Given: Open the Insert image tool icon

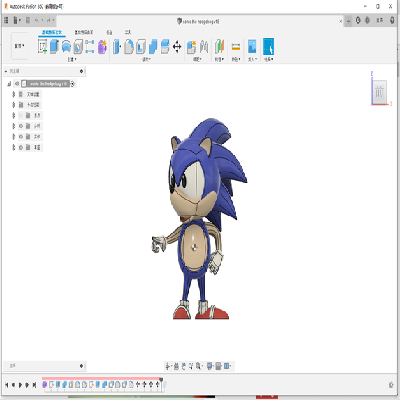Looking at the screenshot, I should tap(252, 46).
